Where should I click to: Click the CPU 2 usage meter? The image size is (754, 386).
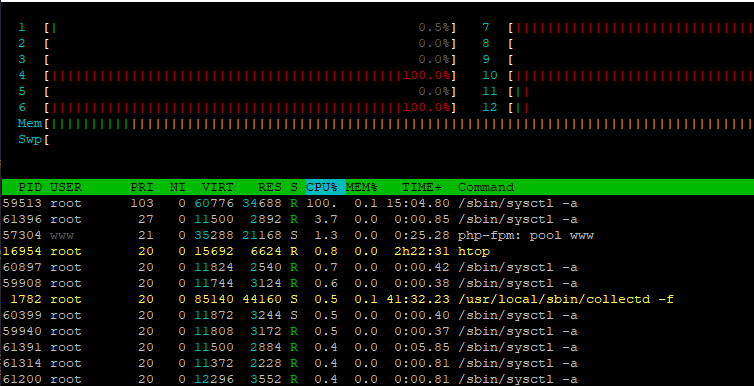237,43
